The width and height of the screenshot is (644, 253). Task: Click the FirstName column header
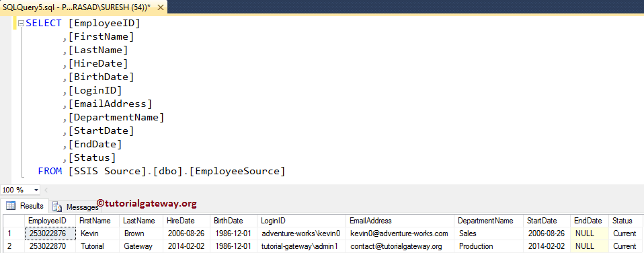(97, 221)
